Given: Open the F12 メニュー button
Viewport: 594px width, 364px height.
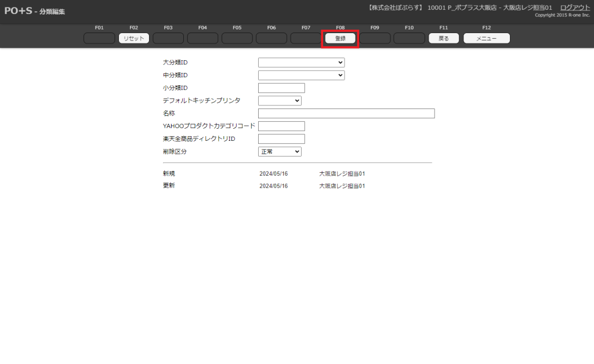Looking at the screenshot, I should (x=486, y=38).
